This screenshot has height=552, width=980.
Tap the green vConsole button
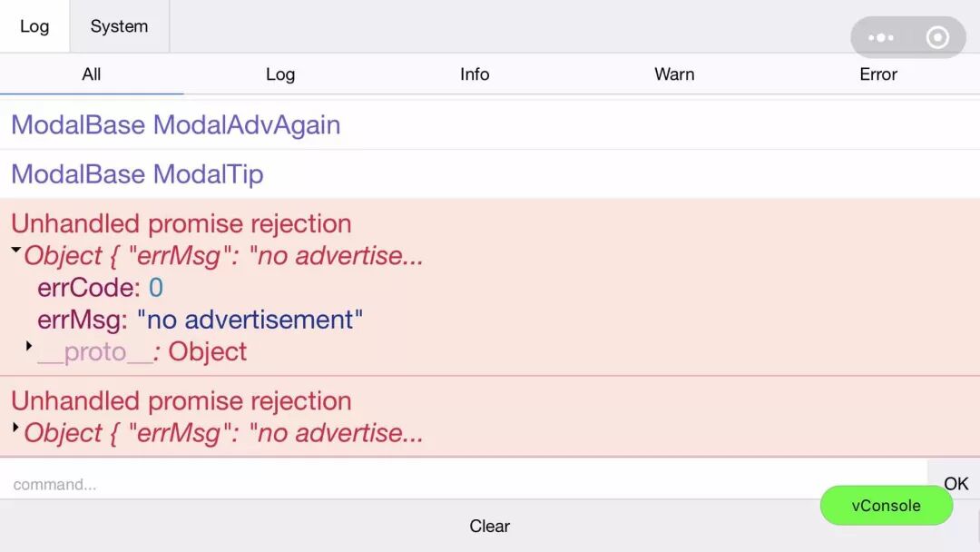coord(886,506)
